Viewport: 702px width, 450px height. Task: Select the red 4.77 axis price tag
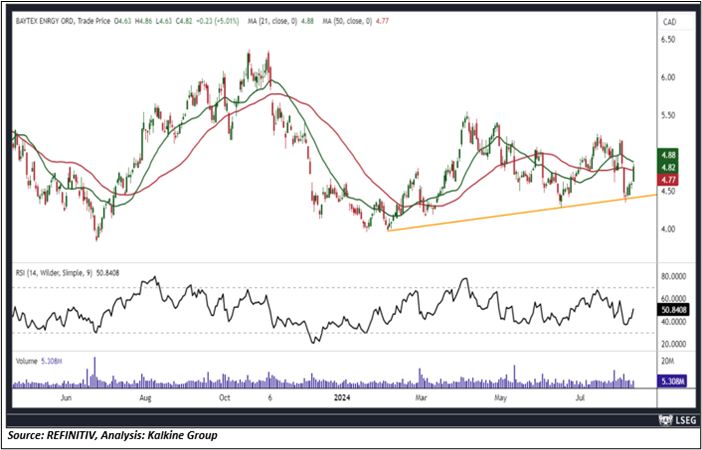[x=668, y=180]
